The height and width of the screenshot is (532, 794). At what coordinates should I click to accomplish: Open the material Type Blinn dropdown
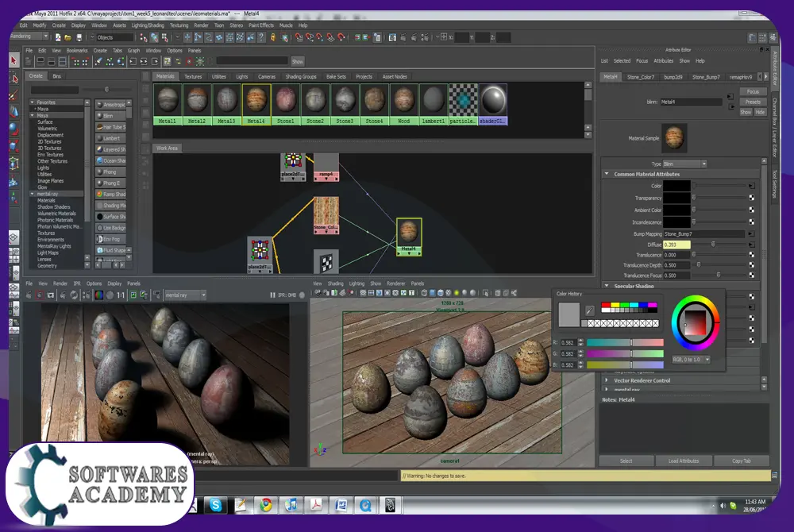tap(684, 164)
